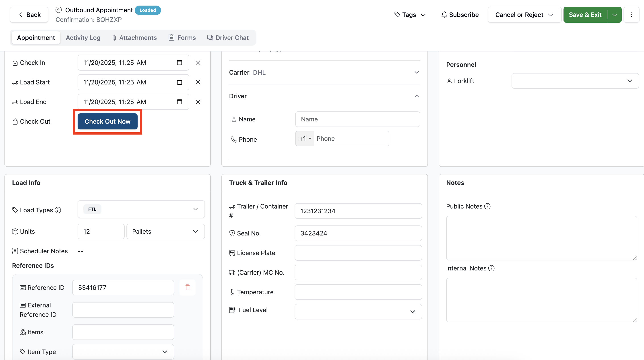644x360 pixels.
Task: Clear the Check In time
Action: tap(198, 62)
